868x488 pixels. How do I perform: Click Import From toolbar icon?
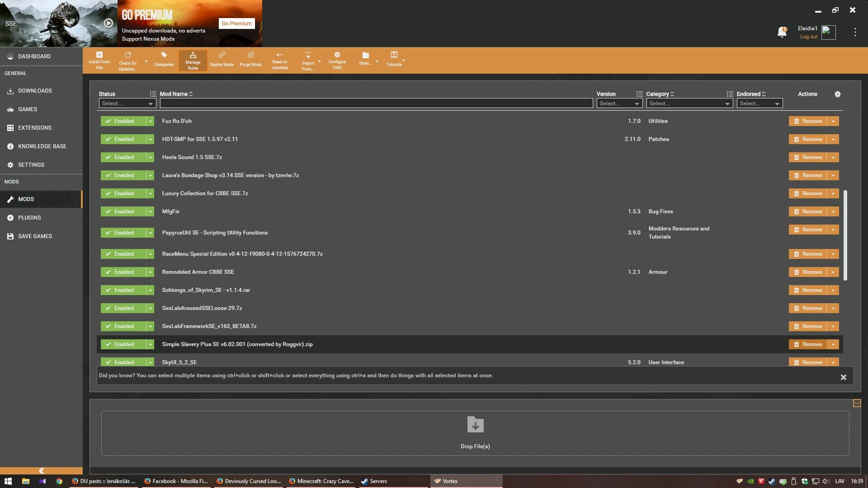[x=308, y=55]
